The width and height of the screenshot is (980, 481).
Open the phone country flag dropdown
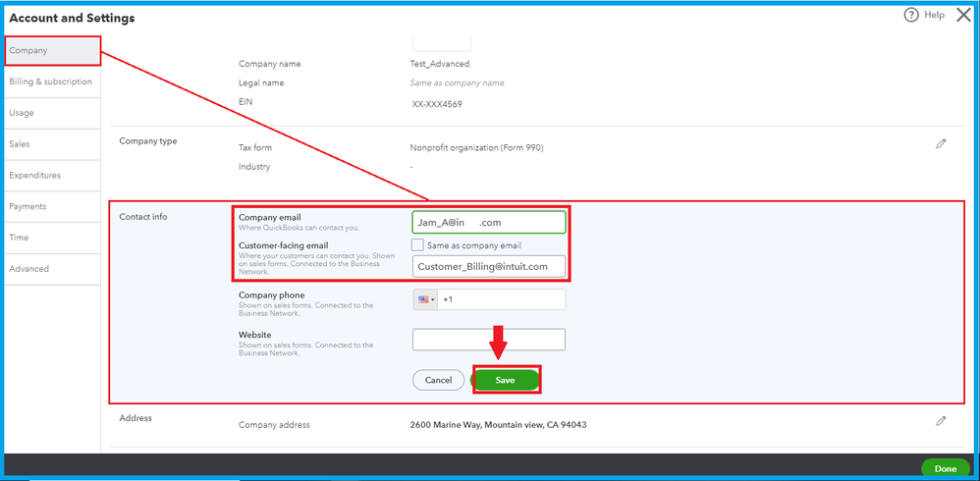point(425,299)
